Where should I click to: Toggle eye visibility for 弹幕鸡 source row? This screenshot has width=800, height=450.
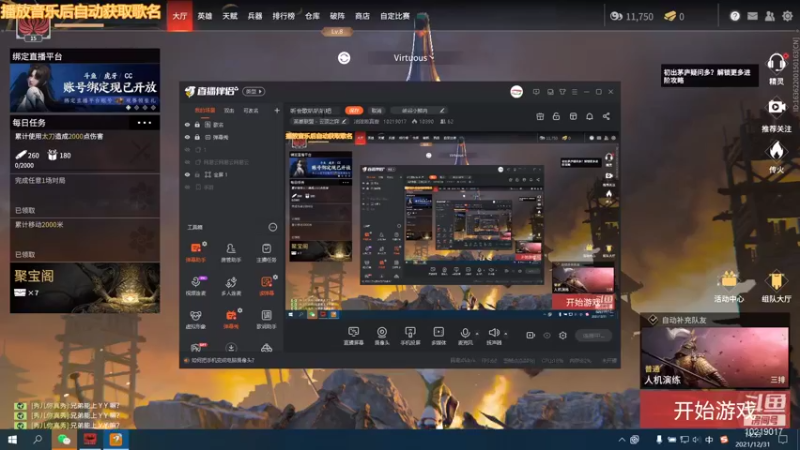[x=187, y=137]
